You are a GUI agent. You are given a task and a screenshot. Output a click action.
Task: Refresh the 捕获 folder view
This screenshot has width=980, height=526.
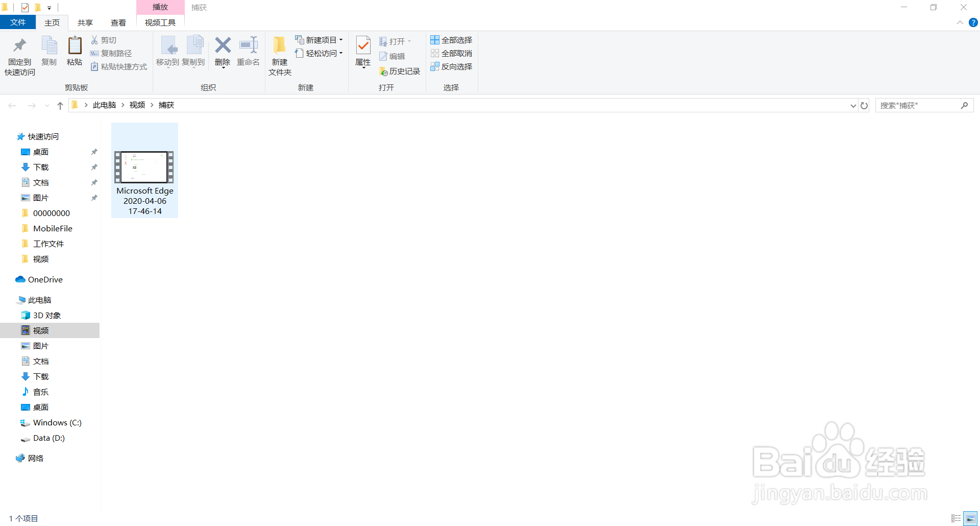(864, 105)
